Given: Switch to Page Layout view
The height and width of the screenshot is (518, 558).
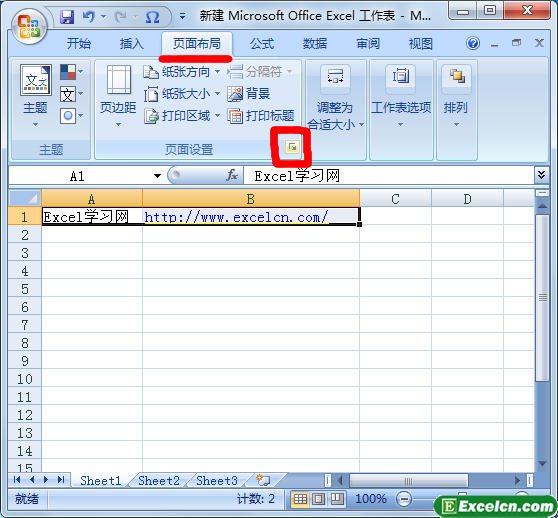Looking at the screenshot, I should point(318,499).
